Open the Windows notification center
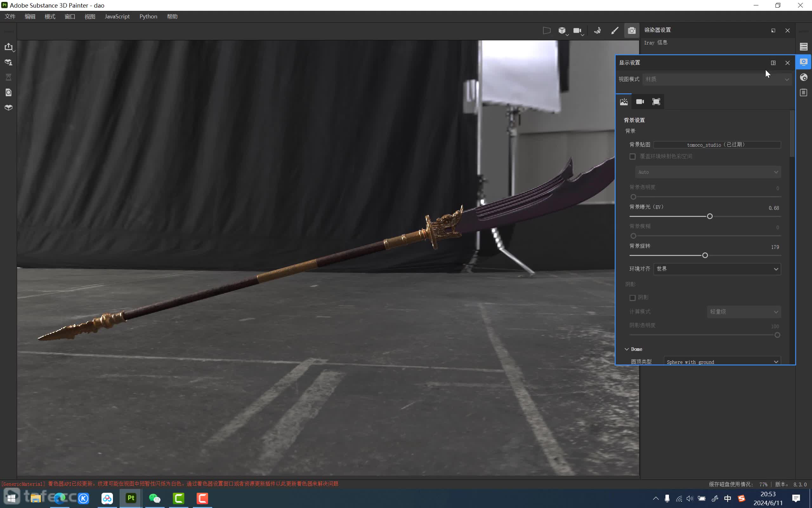Screen dimensions: 812x508 tap(796, 498)
